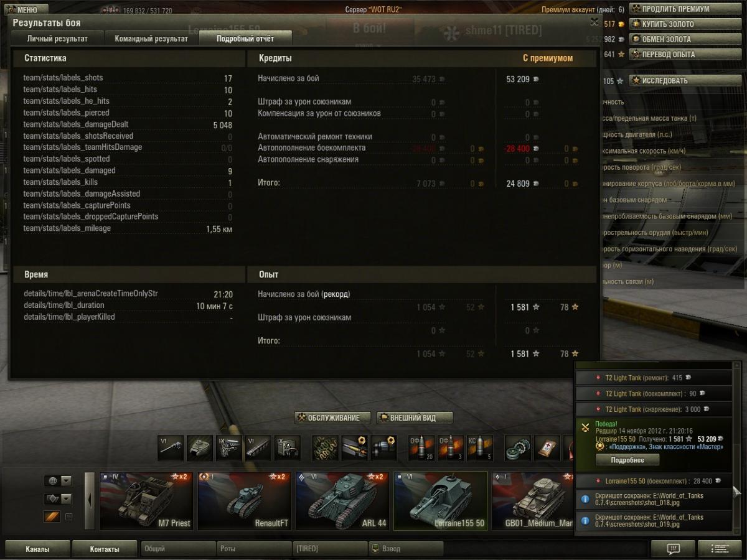747x560 pixels.
Task: Select the radio module slot icon
Action: [x=287, y=447]
